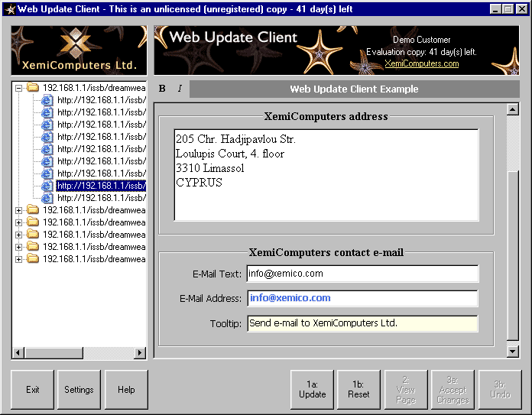Click the content panel scroll up arrow

click(x=513, y=109)
